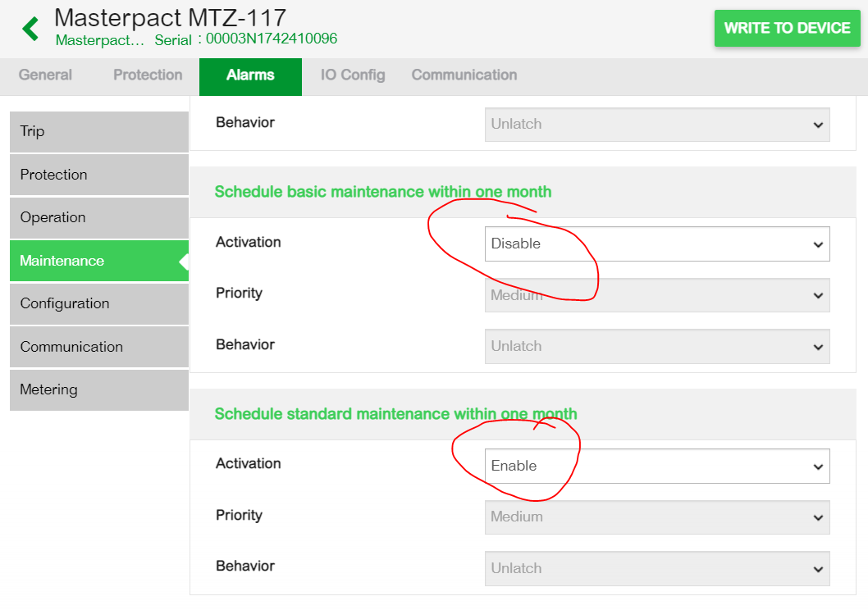Click the Activation label under basic maintenance
Image resolution: width=868 pixels, height=610 pixels.
click(x=248, y=242)
